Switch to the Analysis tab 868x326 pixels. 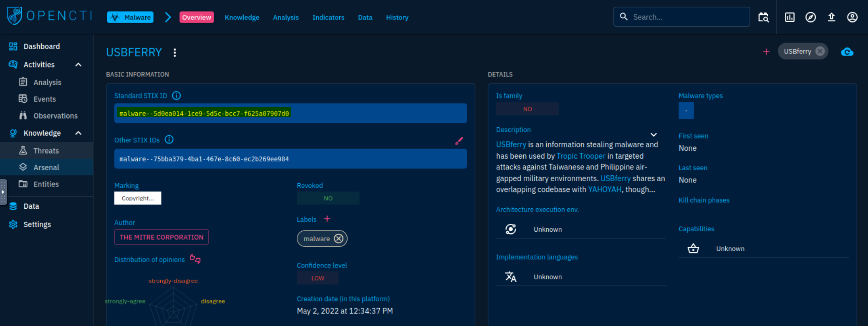click(x=286, y=17)
